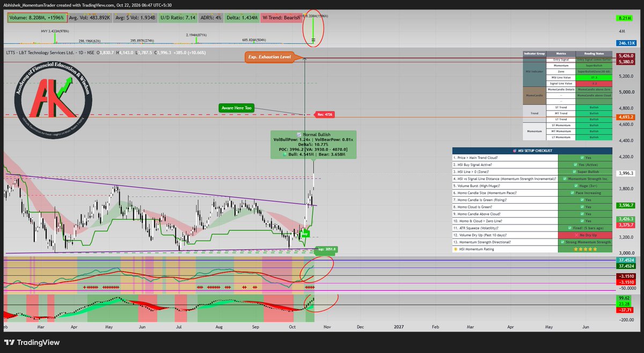
Task: Click the five-star MSI Momentum Rating
Action: pyautogui.click(x=585, y=249)
